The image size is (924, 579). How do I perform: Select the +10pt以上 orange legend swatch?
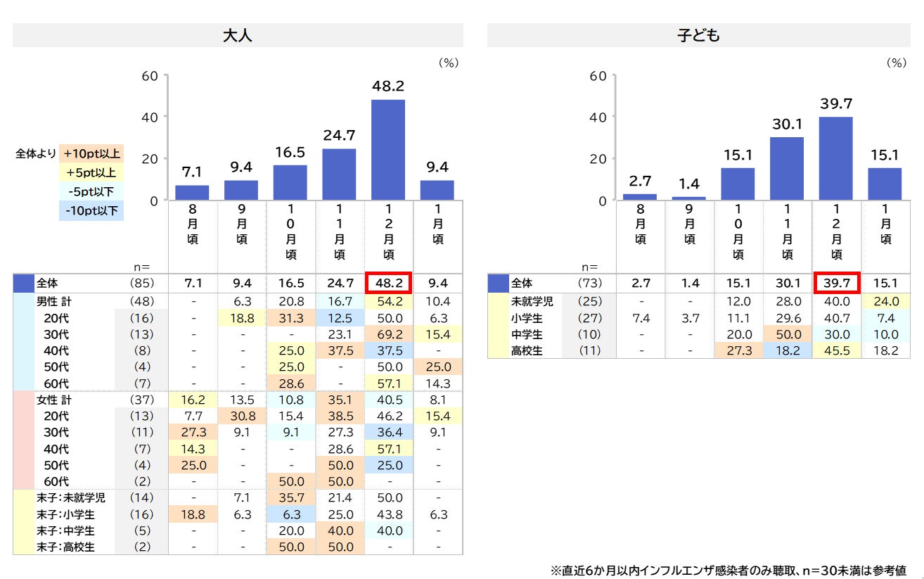click(91, 153)
